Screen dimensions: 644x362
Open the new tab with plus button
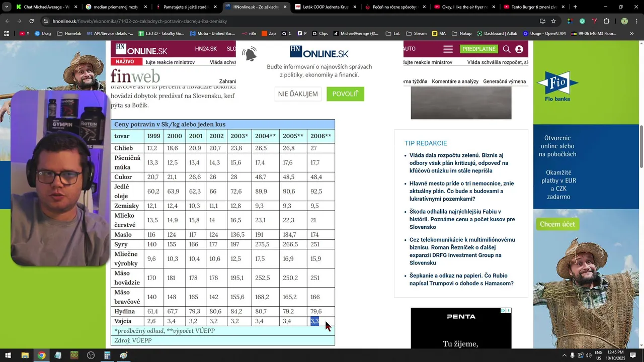575,7
